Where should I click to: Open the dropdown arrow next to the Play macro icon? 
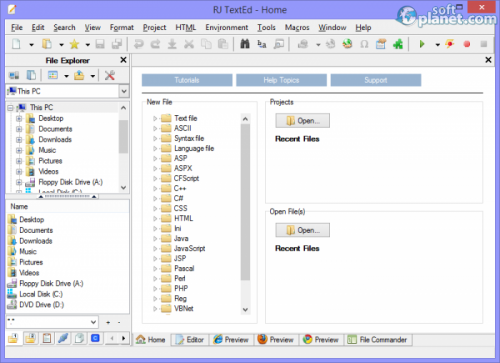coord(437,44)
